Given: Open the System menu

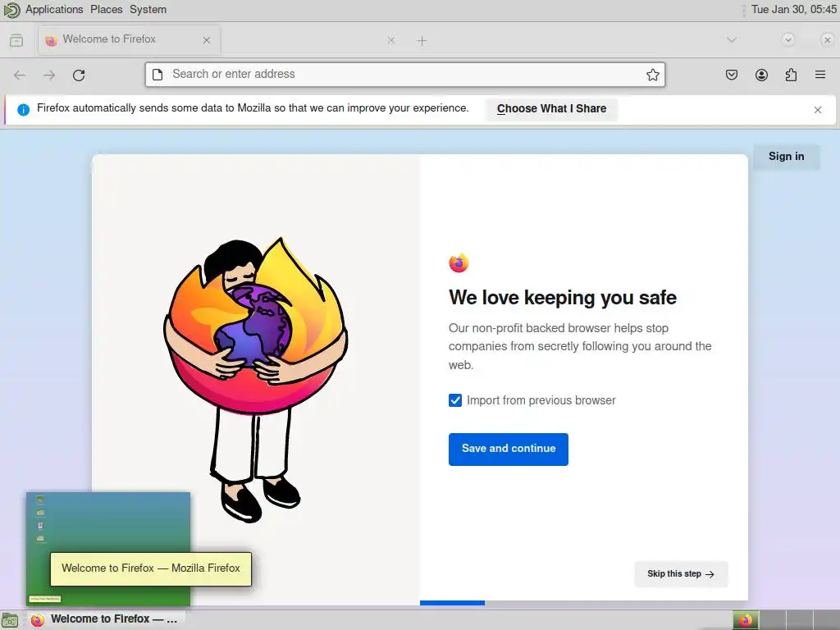Looking at the screenshot, I should (148, 10).
